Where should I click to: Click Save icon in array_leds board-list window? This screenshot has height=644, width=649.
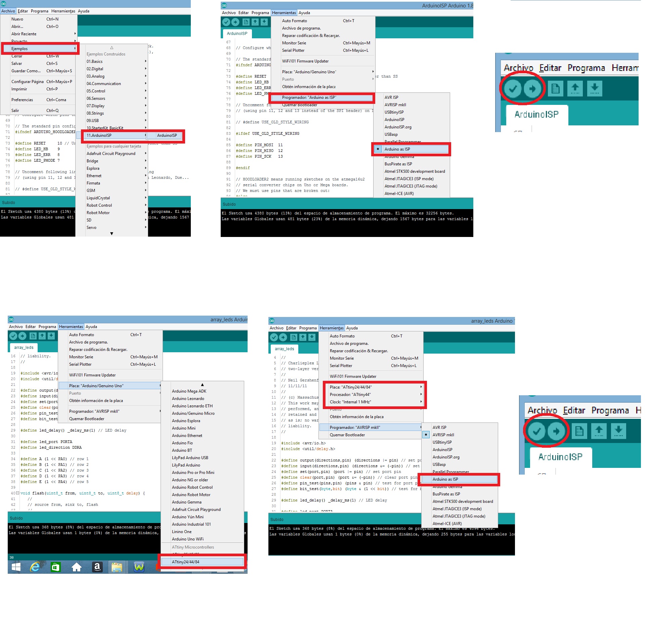click(51, 336)
